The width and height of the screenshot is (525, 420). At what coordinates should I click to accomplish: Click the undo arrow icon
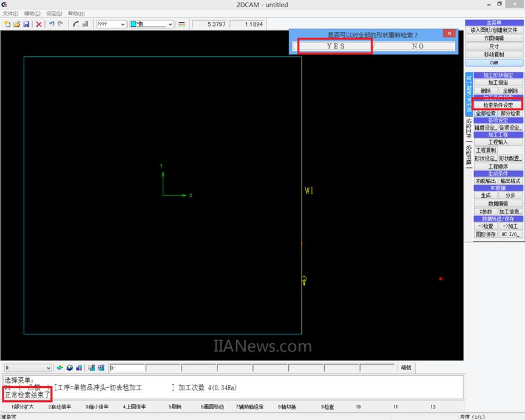point(52,24)
